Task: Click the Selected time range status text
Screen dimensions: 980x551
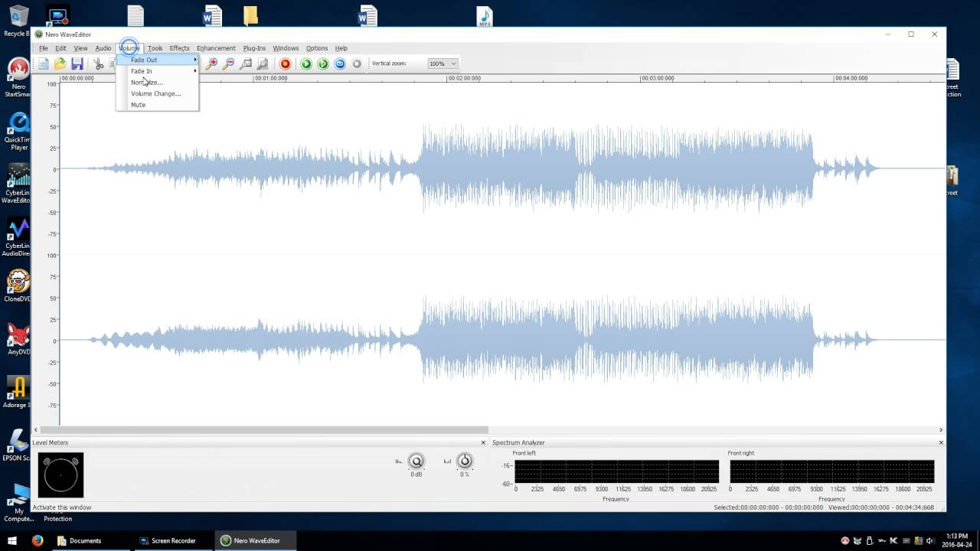Action: (x=769, y=507)
